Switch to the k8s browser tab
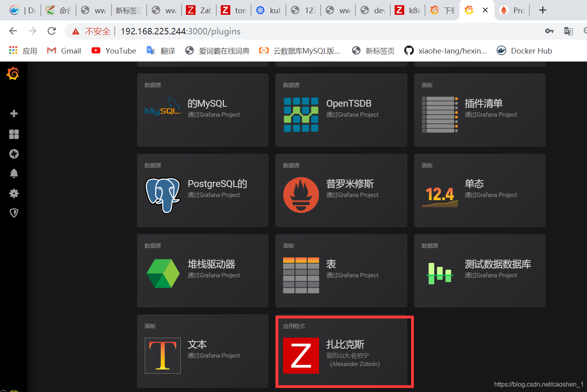The height and width of the screenshot is (392, 587). pos(407,10)
